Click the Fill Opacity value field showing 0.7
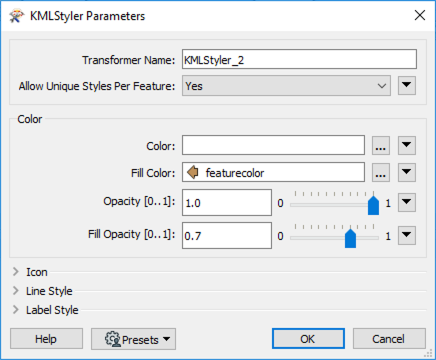This screenshot has height=360, width=436. coord(227,235)
